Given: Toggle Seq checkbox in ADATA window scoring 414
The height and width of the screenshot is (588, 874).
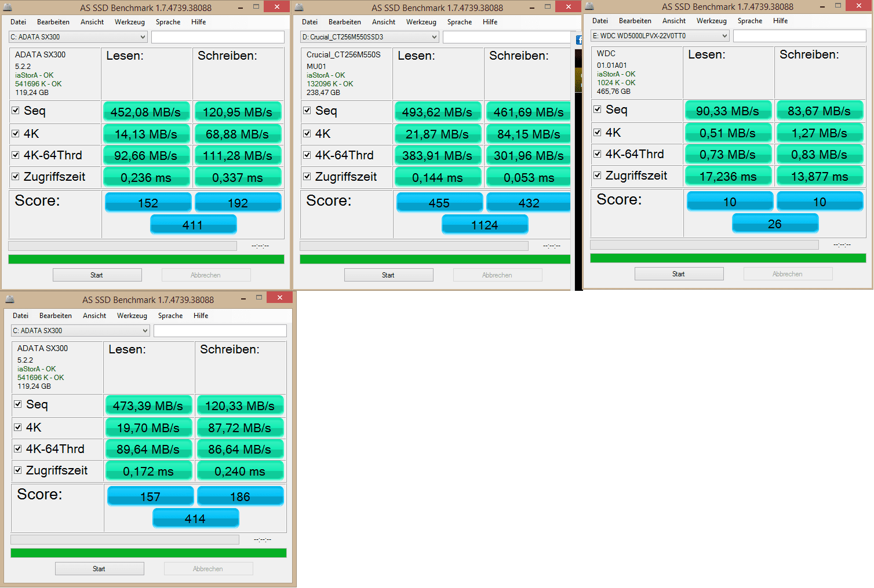Looking at the screenshot, I should (18, 404).
